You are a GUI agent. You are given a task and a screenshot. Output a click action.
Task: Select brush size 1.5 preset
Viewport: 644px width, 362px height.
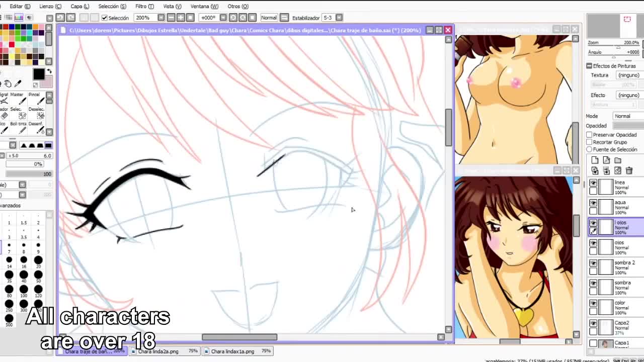click(24, 220)
